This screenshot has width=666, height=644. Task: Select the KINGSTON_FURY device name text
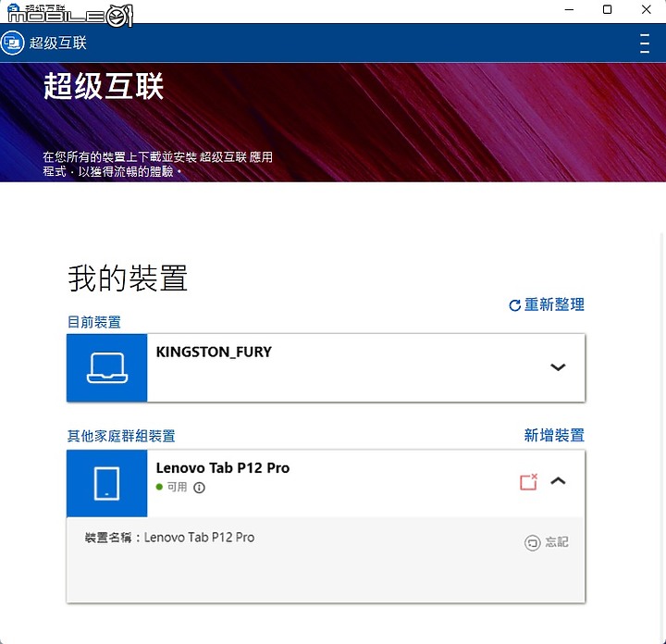(214, 352)
